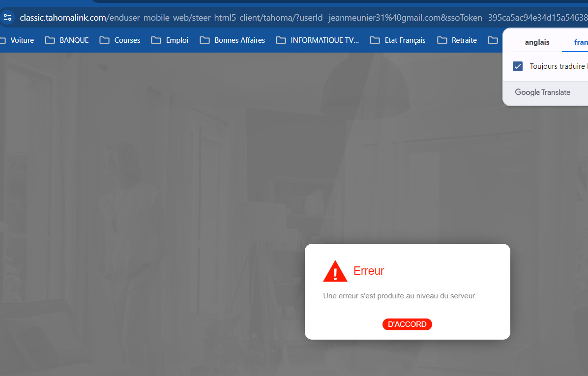Click the Emploi bookmark folder icon
Image resolution: width=588 pixels, height=376 pixels.
coord(156,40)
